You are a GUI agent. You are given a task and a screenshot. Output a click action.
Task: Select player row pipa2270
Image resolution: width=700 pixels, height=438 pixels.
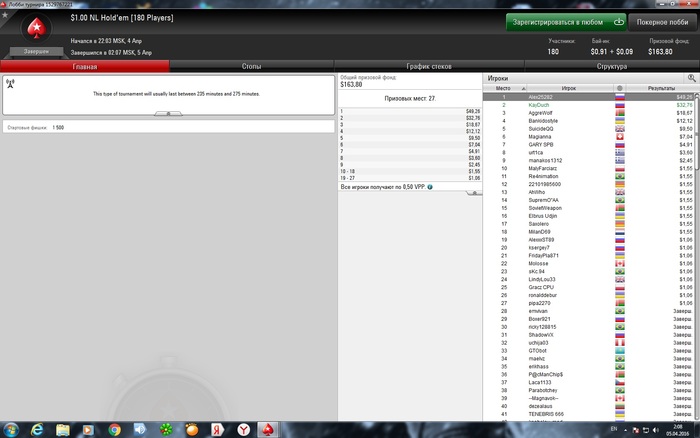tap(588, 303)
